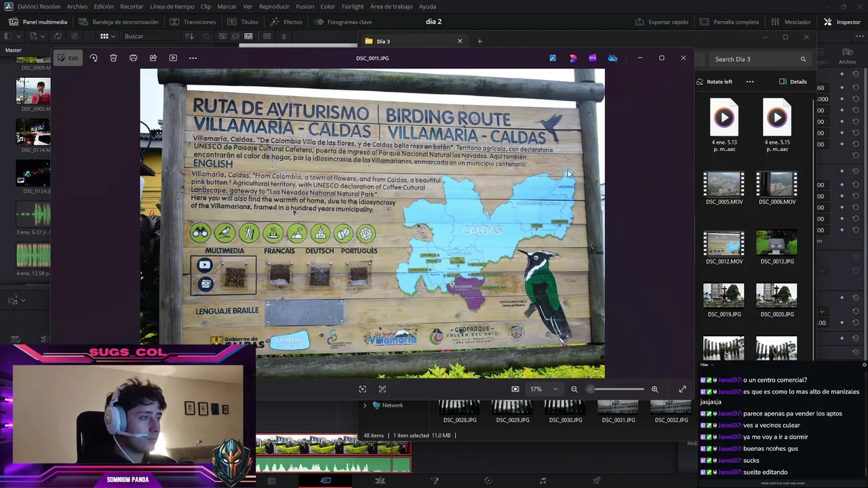868x488 pixels.
Task: Close the Dia 3 Explorer tab
Action: click(460, 41)
